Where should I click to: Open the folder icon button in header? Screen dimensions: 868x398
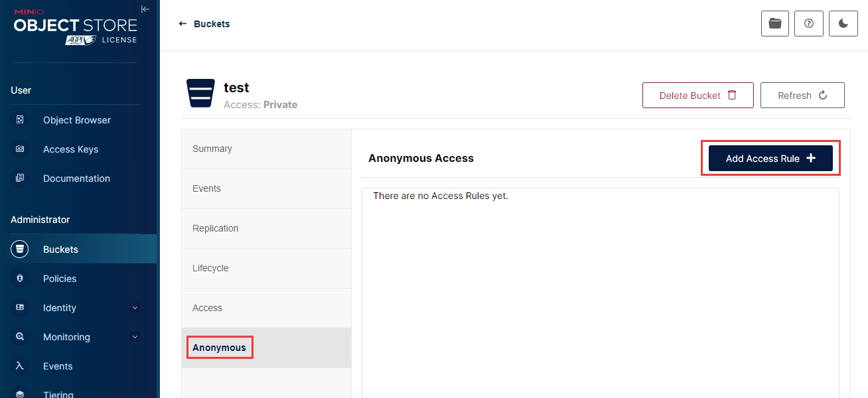click(x=774, y=24)
